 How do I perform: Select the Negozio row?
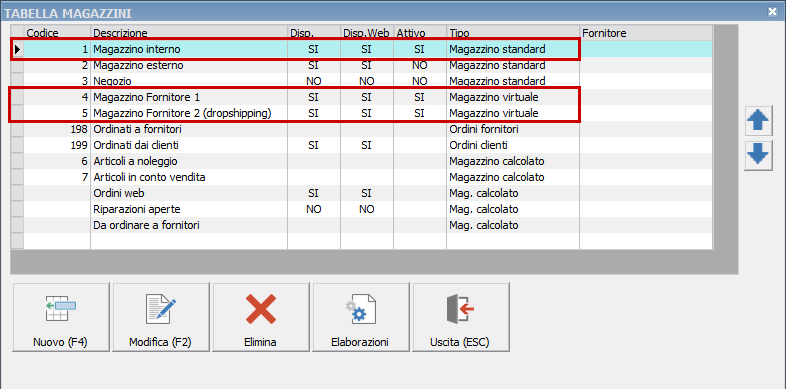pyautogui.click(x=361, y=81)
